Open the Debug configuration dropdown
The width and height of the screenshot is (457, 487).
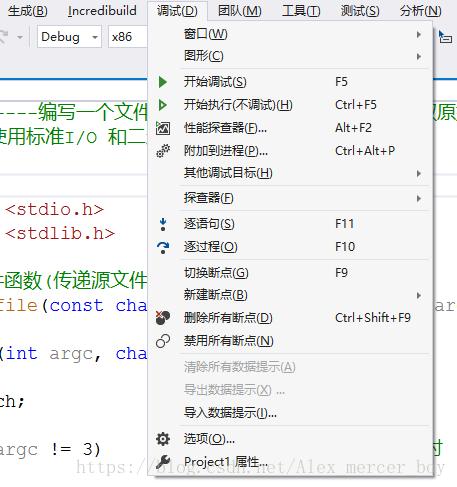pyautogui.click(x=69, y=37)
